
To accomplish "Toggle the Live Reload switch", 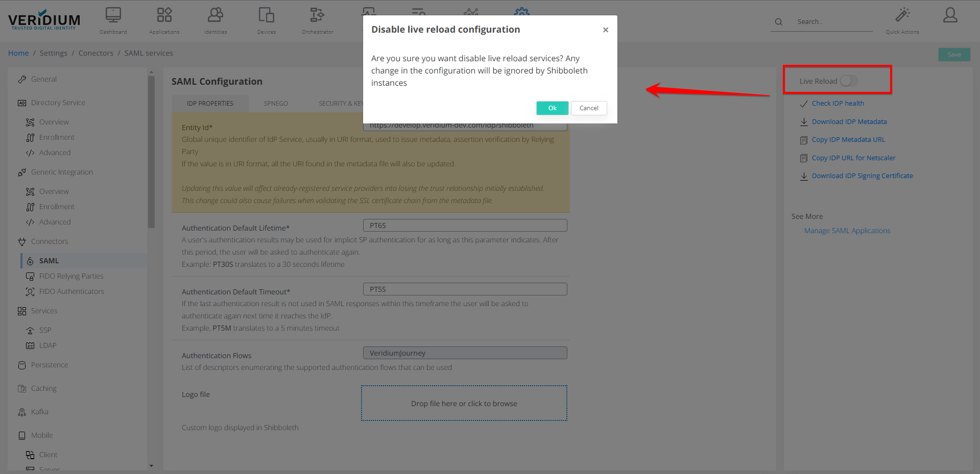I will [x=848, y=81].
